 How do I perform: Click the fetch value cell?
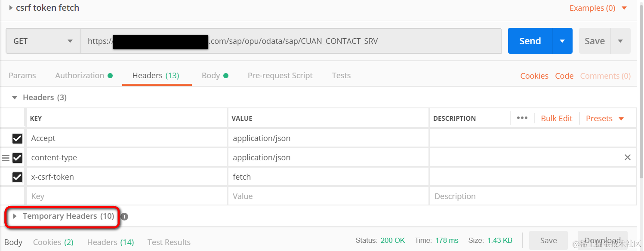328,177
